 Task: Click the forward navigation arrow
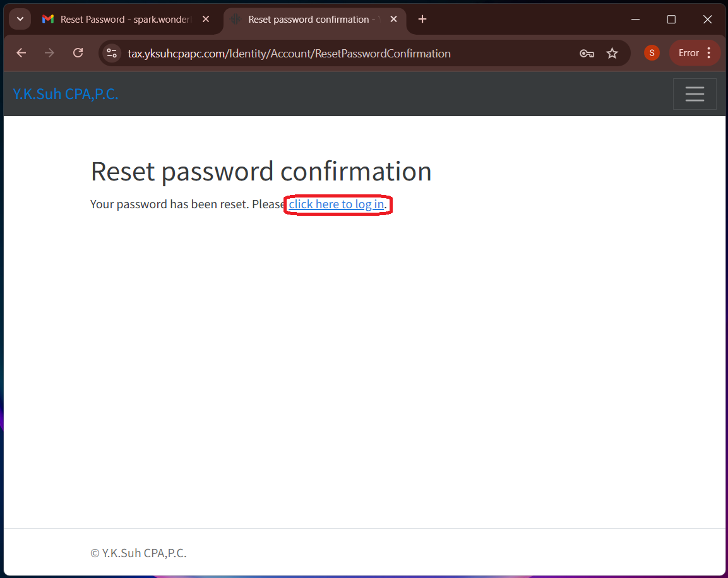[49, 53]
